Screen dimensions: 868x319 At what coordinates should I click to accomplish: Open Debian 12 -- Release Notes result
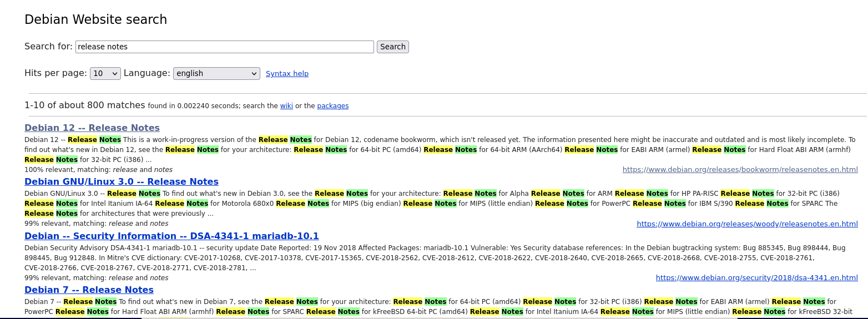pos(92,128)
